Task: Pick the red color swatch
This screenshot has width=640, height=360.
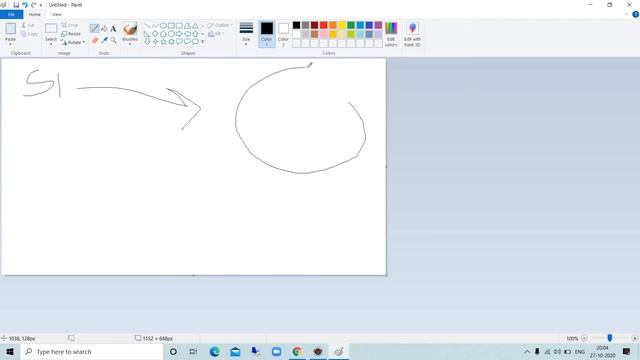Action: 324,25
